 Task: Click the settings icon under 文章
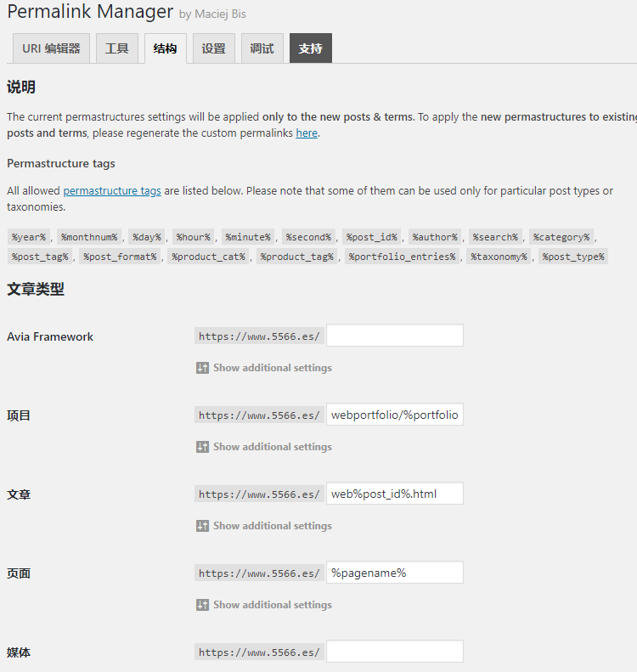click(203, 526)
